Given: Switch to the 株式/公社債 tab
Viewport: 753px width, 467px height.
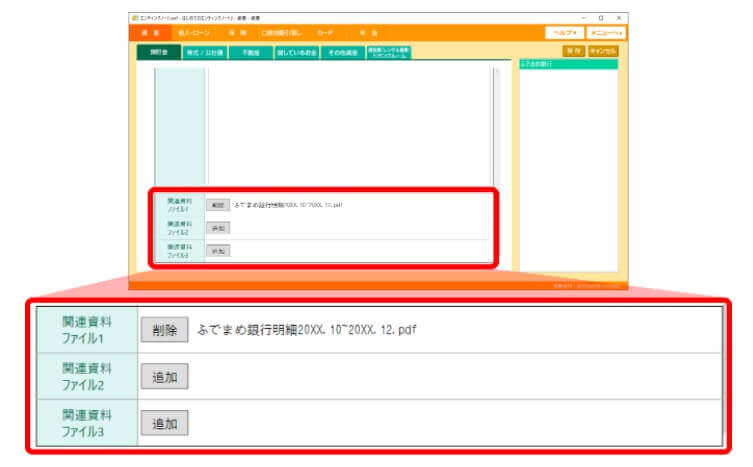Looking at the screenshot, I should (x=204, y=52).
